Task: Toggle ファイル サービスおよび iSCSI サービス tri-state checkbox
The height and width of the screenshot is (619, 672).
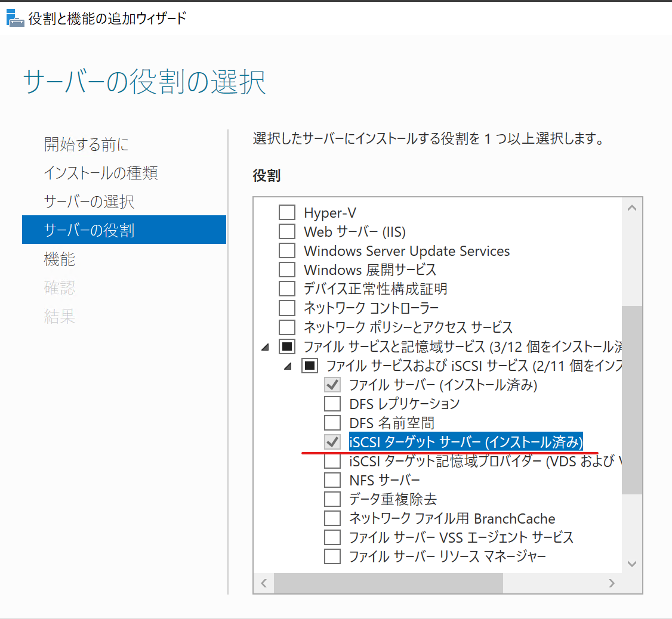Action: tap(309, 366)
